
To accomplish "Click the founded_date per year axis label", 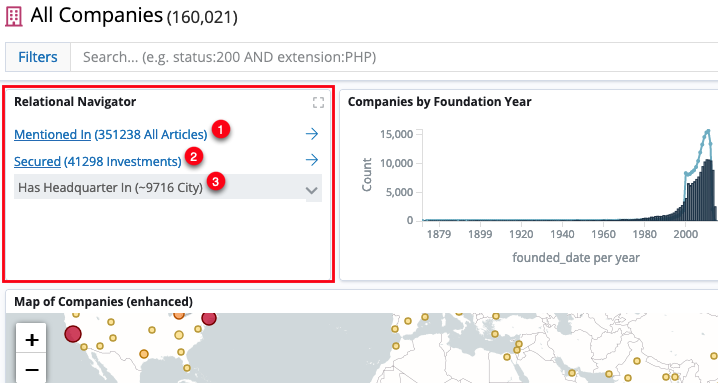I will (x=576, y=258).
